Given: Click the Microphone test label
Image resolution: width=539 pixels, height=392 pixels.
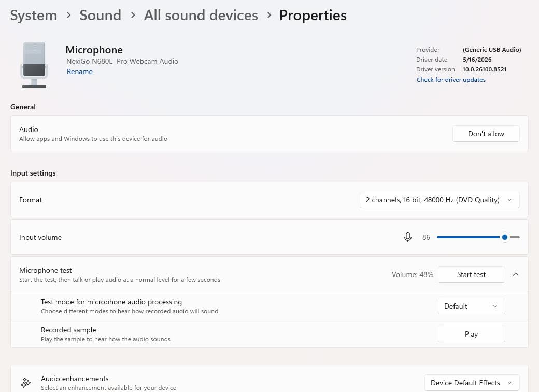Looking at the screenshot, I should (46, 270).
